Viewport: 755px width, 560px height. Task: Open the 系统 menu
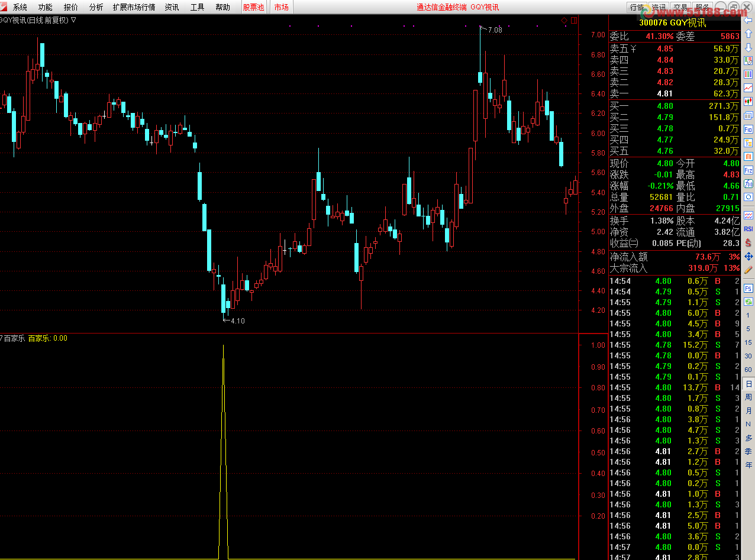(20, 7)
